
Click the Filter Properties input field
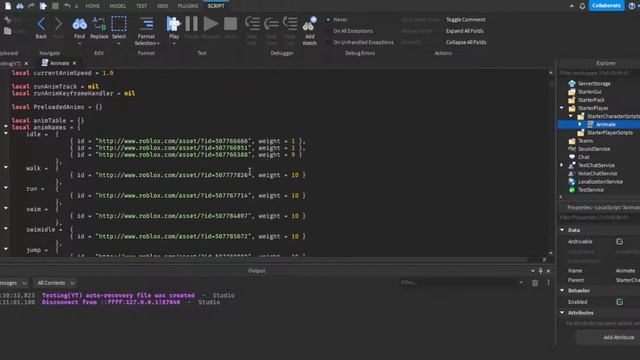[599, 218]
